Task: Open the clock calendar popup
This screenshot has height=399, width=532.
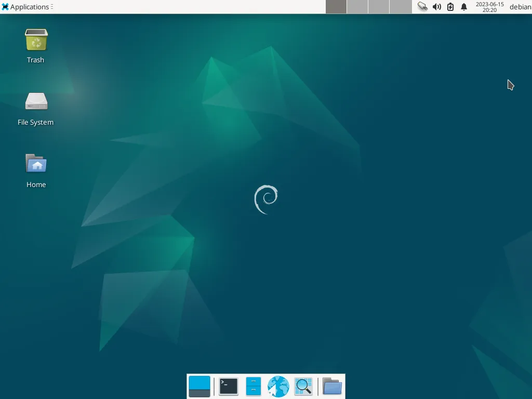Action: click(489, 7)
